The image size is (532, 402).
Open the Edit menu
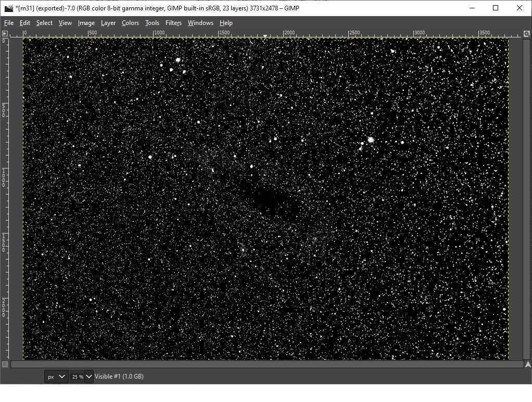pyautogui.click(x=25, y=23)
